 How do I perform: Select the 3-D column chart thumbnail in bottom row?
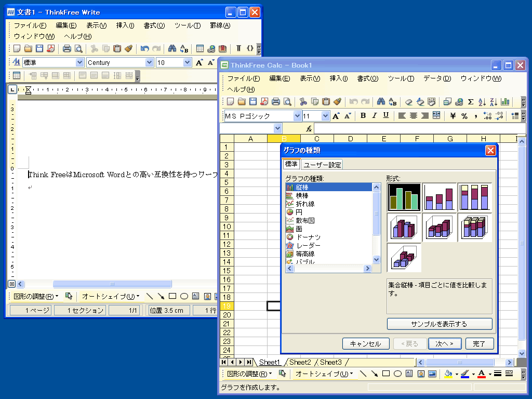(x=404, y=257)
